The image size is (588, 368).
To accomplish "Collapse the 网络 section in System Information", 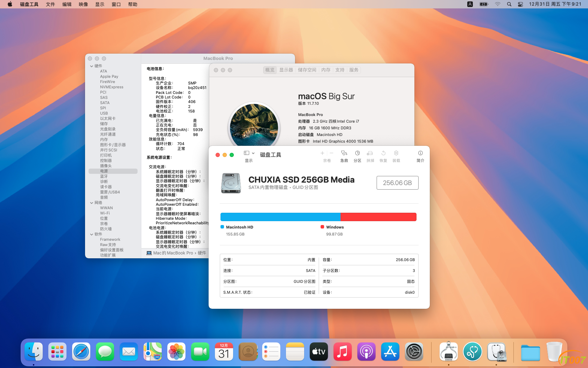I will 92,203.
